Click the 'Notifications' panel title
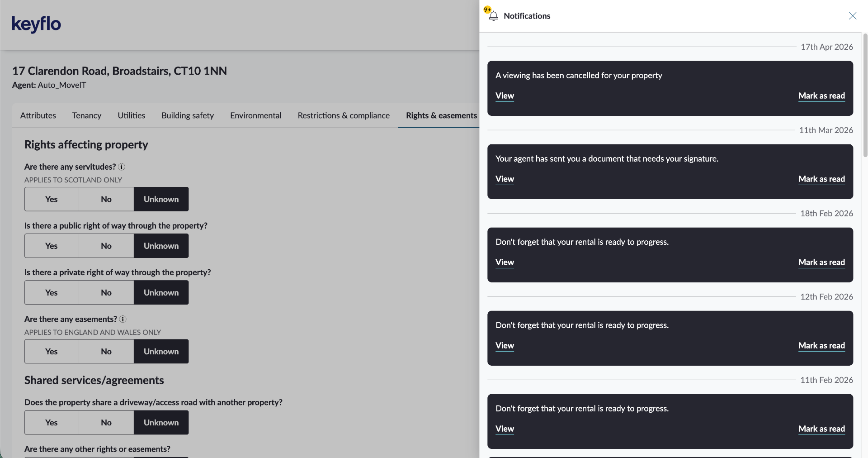This screenshot has height=458, width=868. (x=527, y=16)
